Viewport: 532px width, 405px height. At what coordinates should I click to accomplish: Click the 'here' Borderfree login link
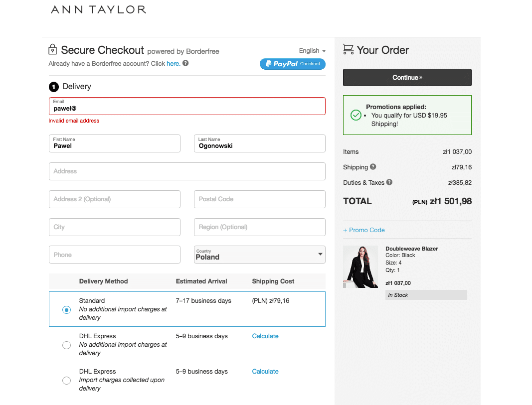tap(173, 64)
